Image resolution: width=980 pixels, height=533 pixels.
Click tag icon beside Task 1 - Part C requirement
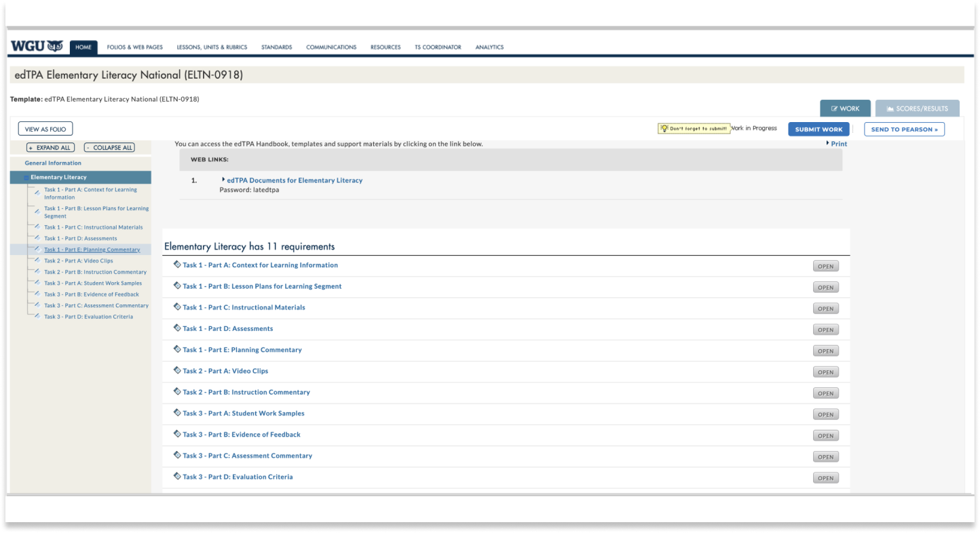tap(177, 307)
